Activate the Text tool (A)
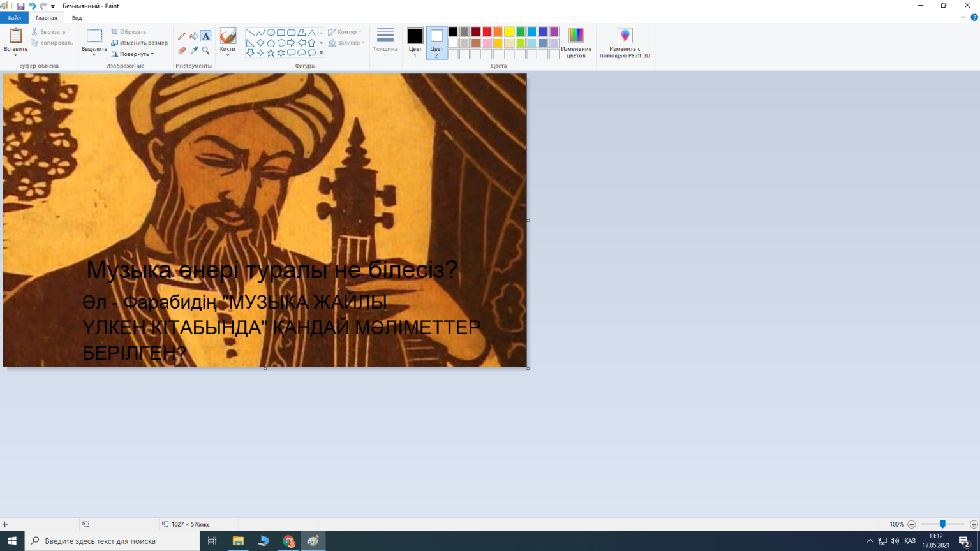980x551 pixels. 205,36
